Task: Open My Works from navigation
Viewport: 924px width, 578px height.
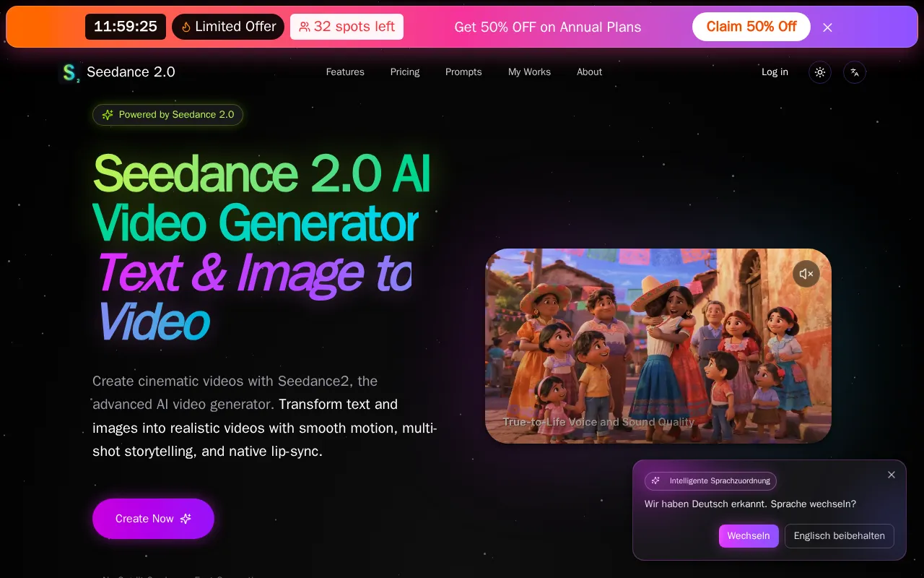Action: pyautogui.click(x=529, y=72)
